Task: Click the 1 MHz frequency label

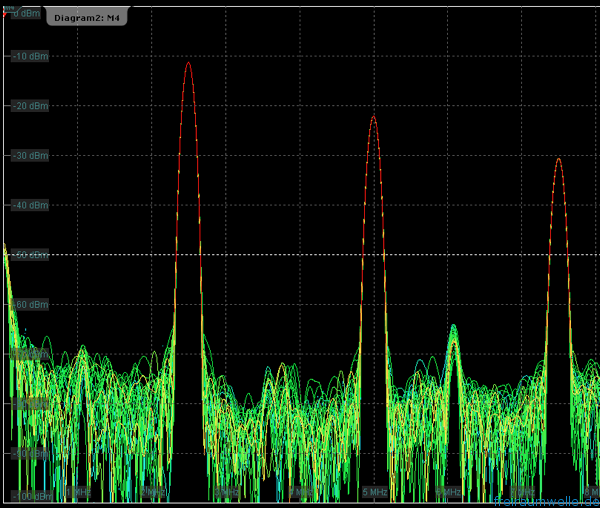Action: (80, 493)
